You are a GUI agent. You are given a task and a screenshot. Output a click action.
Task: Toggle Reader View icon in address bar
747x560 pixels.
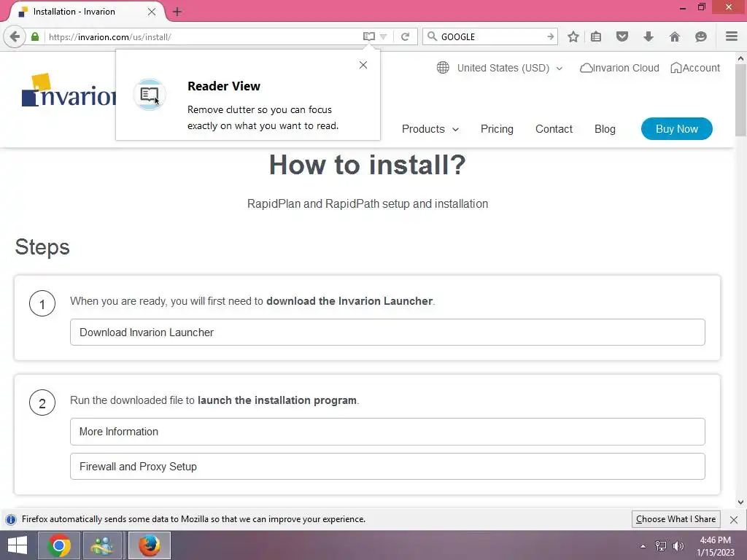point(368,36)
